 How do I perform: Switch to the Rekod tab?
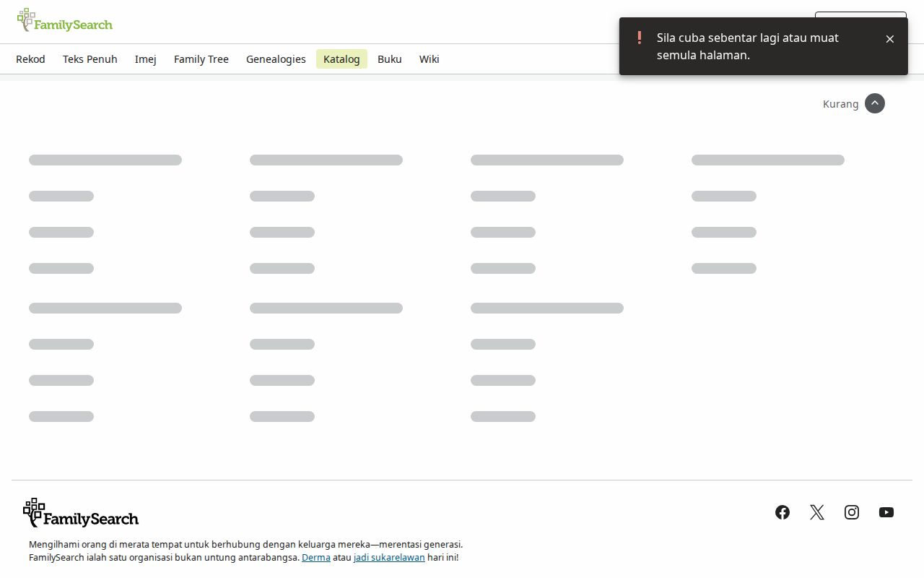[30, 59]
